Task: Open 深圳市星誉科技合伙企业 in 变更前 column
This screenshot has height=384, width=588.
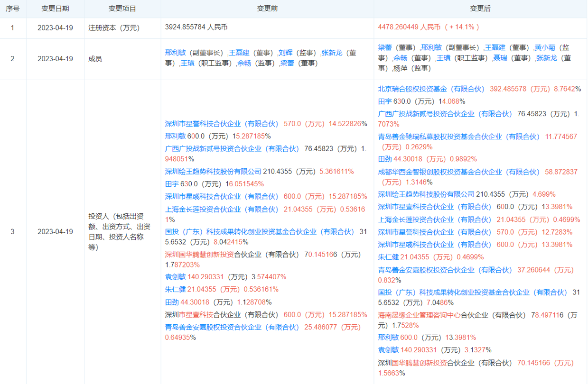Action: 221,124
